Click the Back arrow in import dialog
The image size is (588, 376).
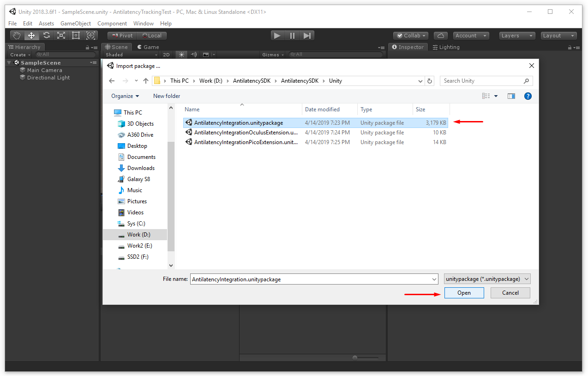112,81
